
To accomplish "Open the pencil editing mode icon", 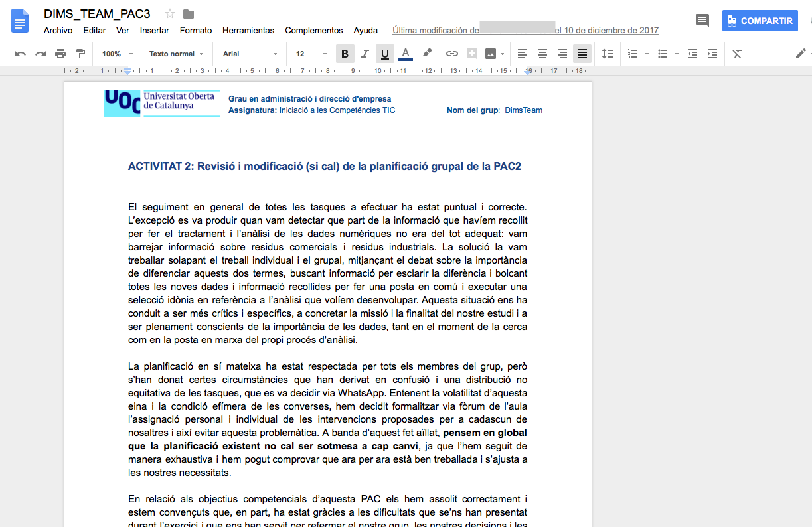I will click(x=801, y=54).
